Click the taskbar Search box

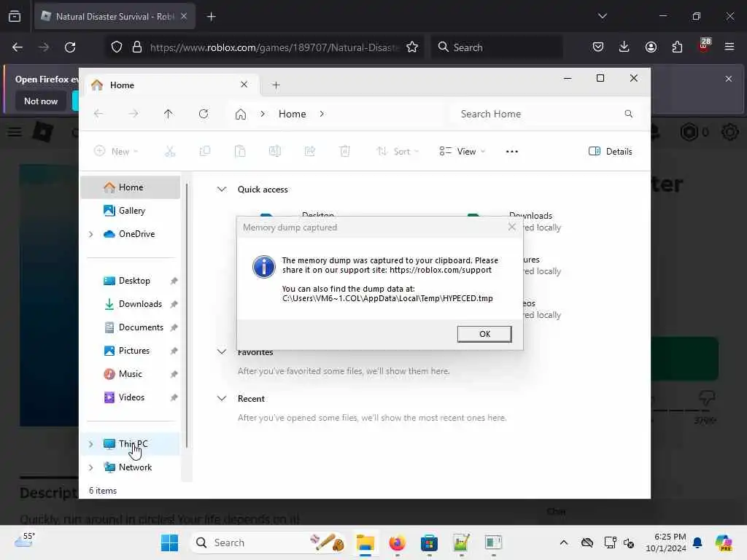(x=269, y=542)
